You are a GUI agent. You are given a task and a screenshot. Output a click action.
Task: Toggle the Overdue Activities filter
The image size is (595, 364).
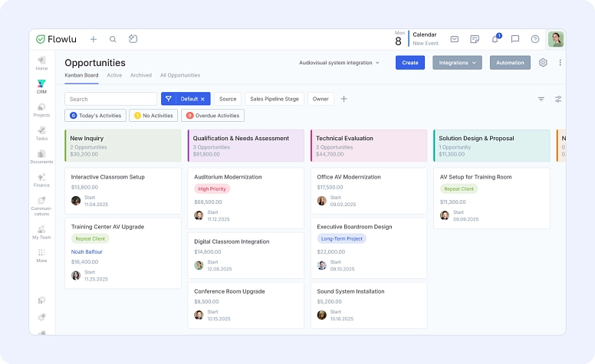(212, 116)
